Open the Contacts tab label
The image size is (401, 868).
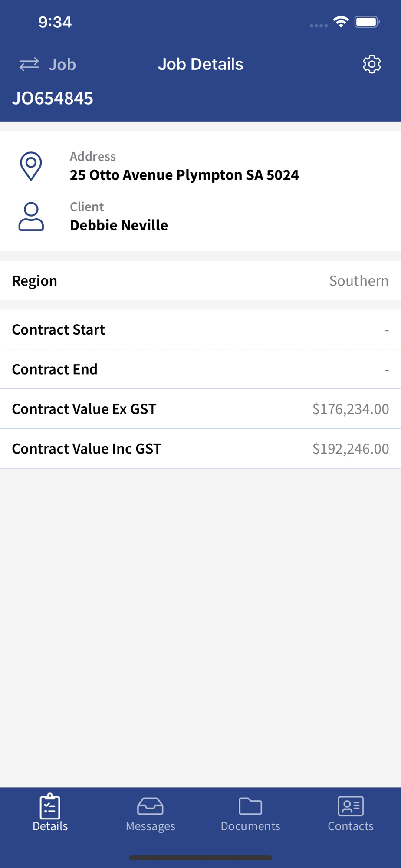coord(351,826)
